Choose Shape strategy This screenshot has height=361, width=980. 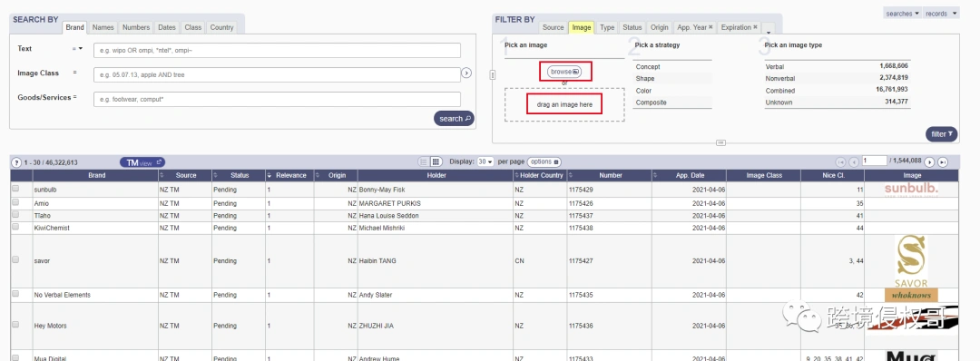tap(671, 79)
